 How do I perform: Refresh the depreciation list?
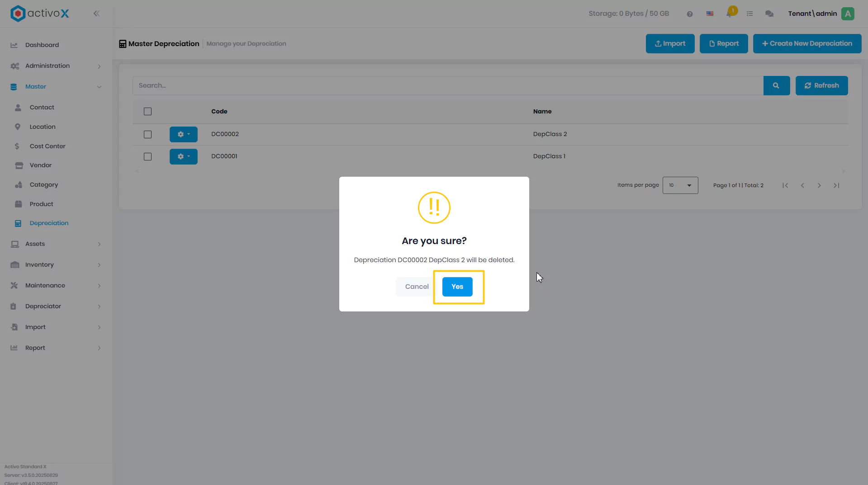[x=821, y=85]
